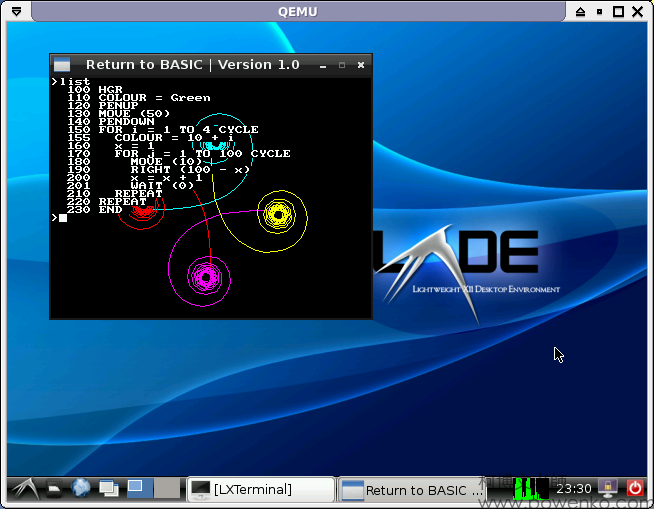The width and height of the screenshot is (654, 509).
Task: Select Return to BASIC taskbar button
Action: [411, 490]
